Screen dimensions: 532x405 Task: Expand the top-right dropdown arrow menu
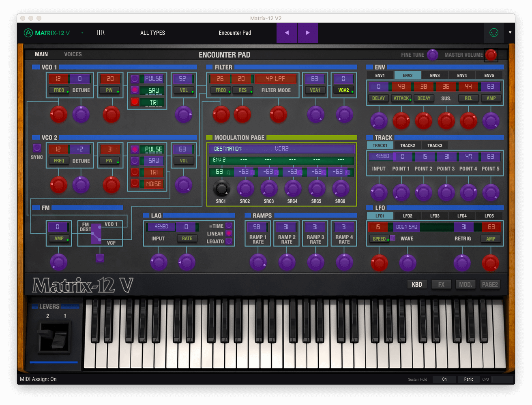pyautogui.click(x=510, y=32)
